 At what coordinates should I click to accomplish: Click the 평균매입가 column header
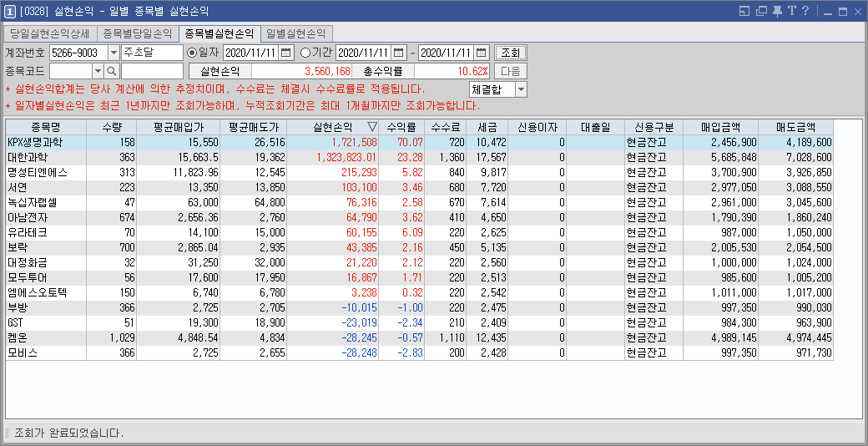pos(179,128)
